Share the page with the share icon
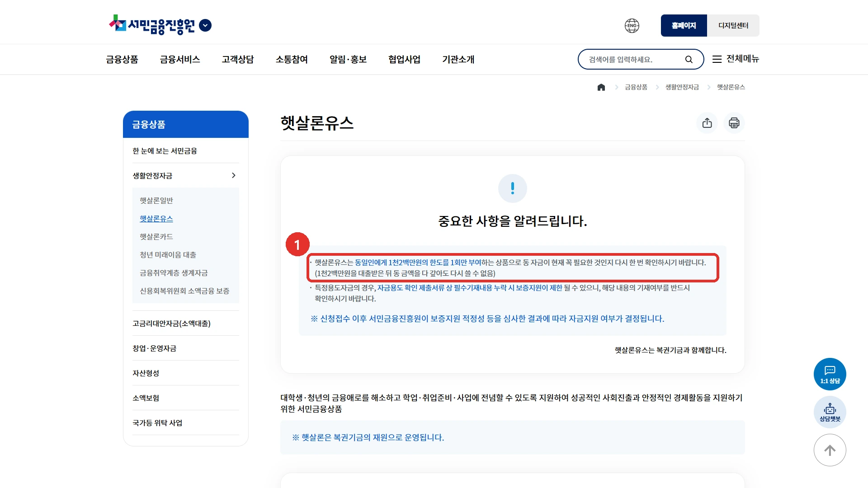Image resolution: width=868 pixels, height=488 pixels. click(x=708, y=123)
